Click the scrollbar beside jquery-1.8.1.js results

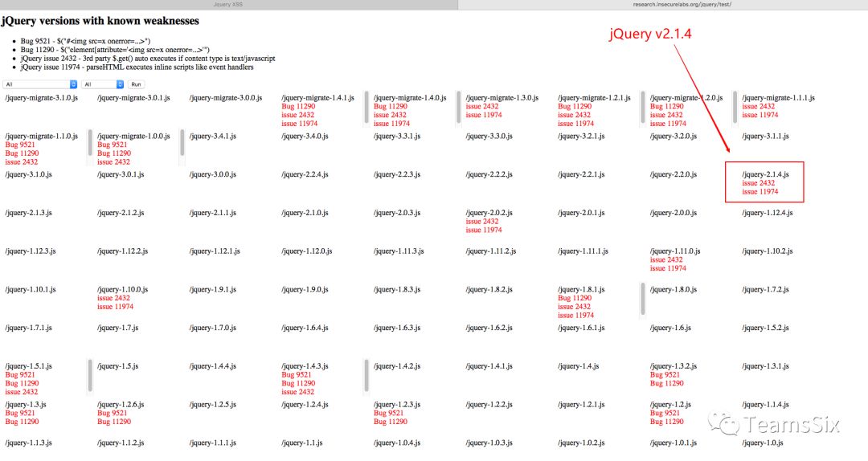[x=643, y=299]
